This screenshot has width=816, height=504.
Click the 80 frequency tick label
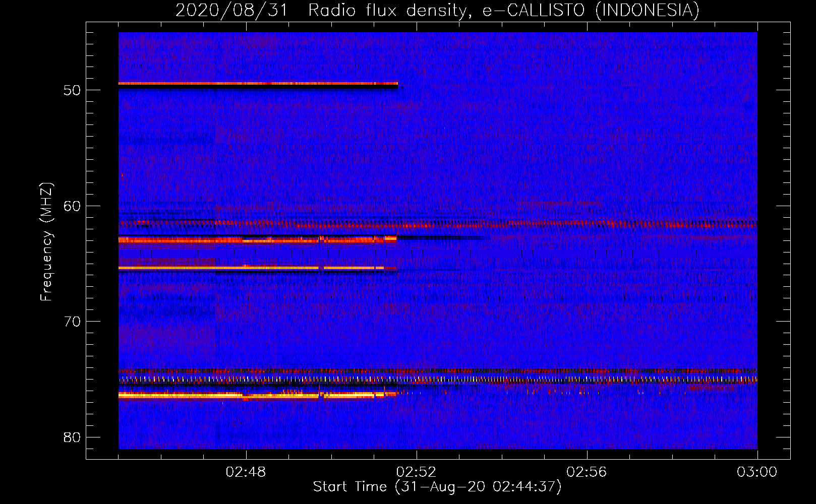pos(72,437)
